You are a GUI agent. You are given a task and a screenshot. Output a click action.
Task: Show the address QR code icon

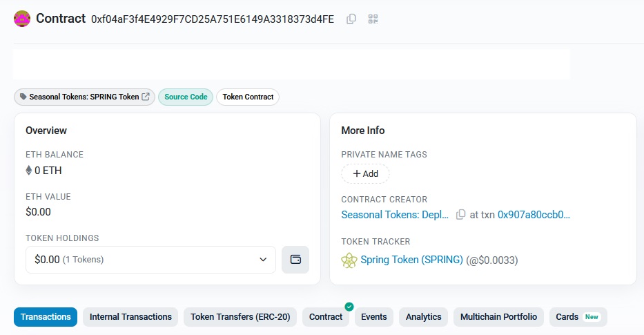373,19
